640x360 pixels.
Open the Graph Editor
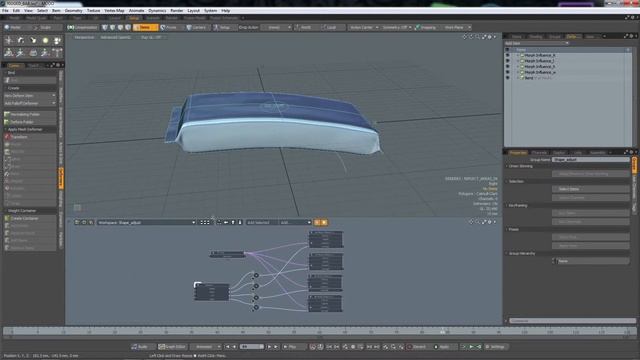tap(172, 347)
